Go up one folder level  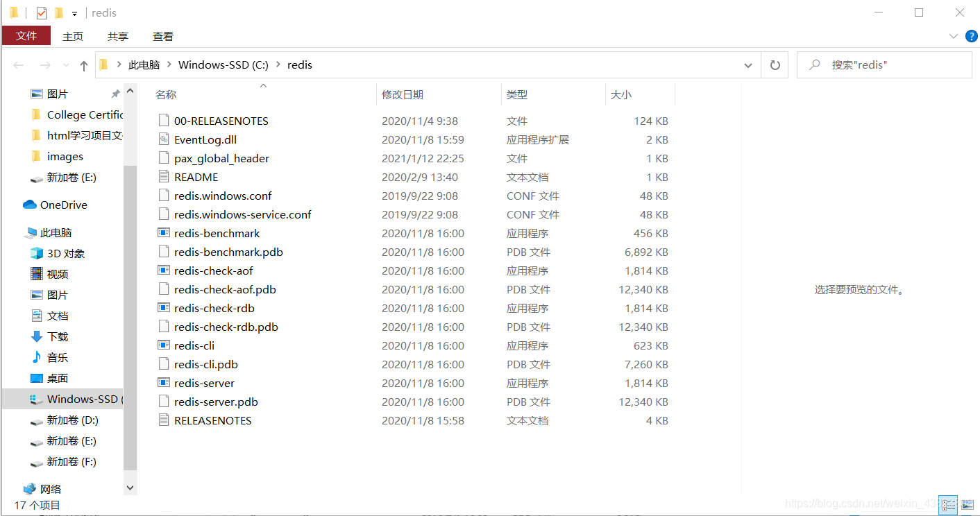[84, 65]
